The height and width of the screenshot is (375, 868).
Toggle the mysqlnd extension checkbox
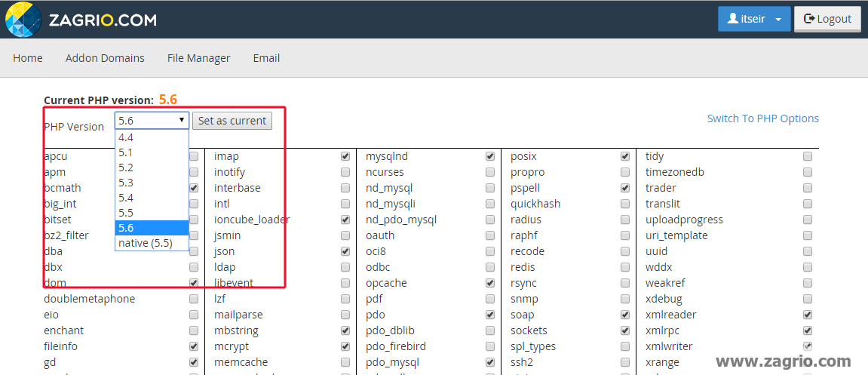[490, 157]
